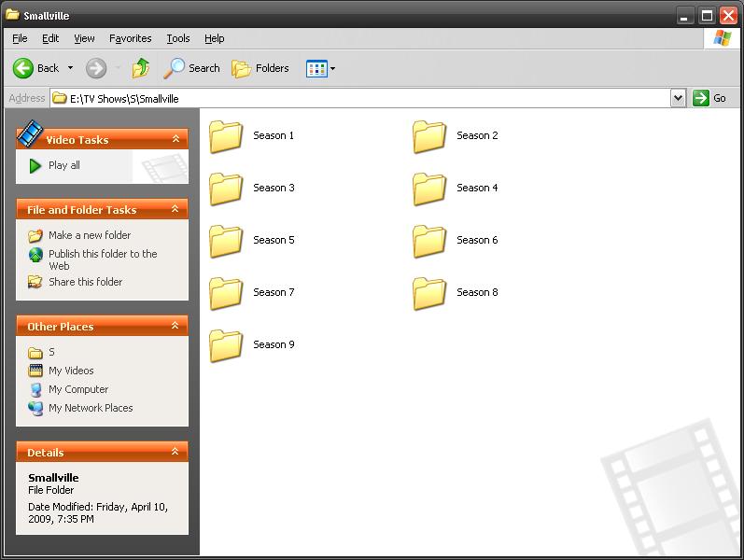
Task: Open the address bar dropdown
Action: 678,98
